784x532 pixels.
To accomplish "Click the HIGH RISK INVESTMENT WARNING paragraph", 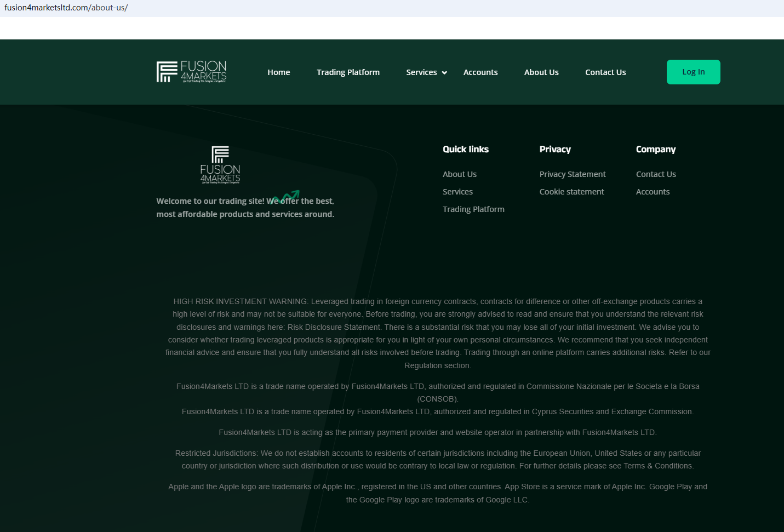I will point(438,333).
